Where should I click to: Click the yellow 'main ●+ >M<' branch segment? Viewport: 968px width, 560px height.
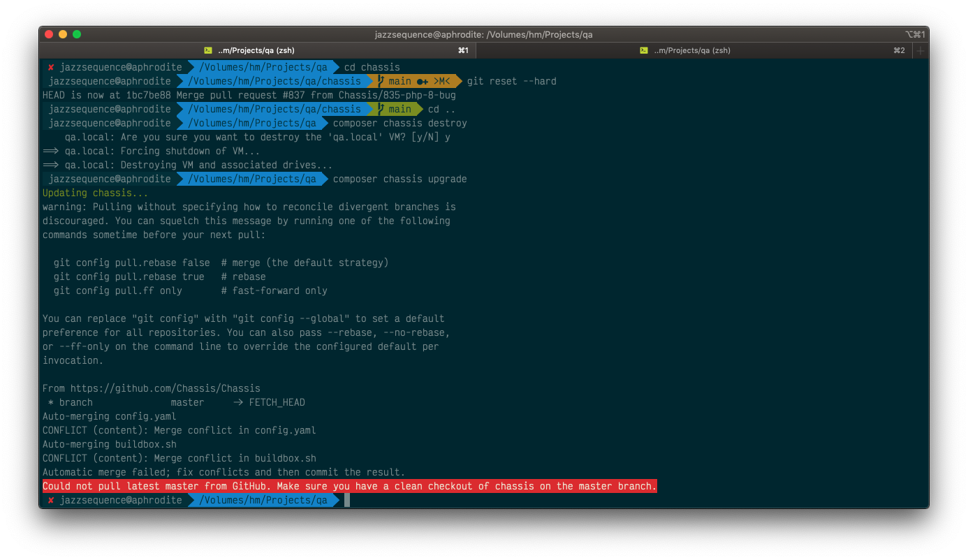coord(415,82)
